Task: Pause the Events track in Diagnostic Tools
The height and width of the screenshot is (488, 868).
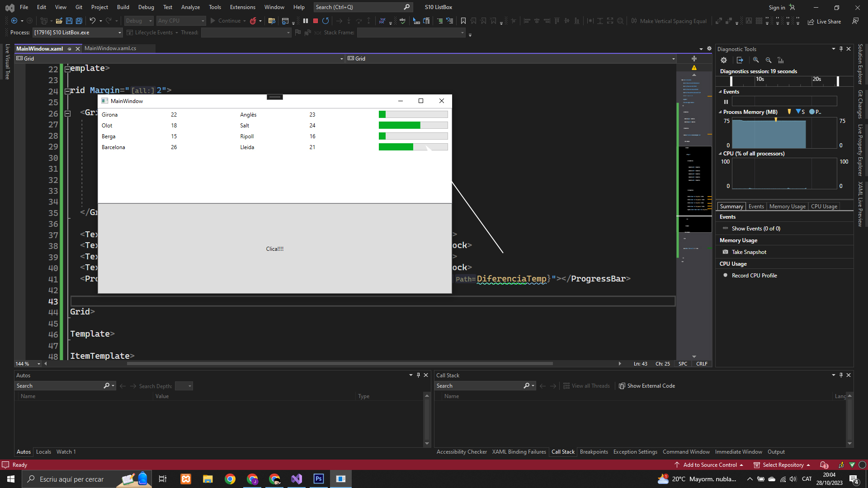Action: pos(726,102)
